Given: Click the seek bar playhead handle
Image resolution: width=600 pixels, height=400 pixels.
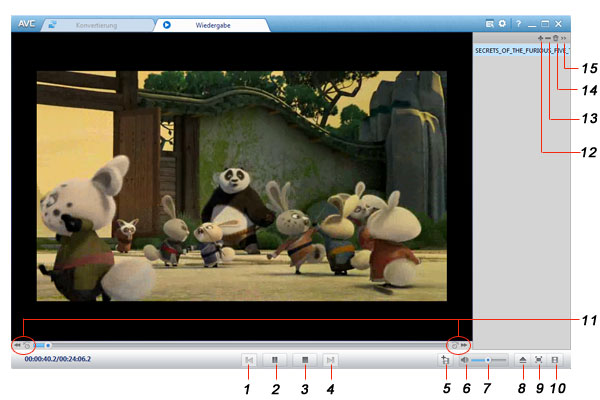Looking at the screenshot, I should point(48,345).
